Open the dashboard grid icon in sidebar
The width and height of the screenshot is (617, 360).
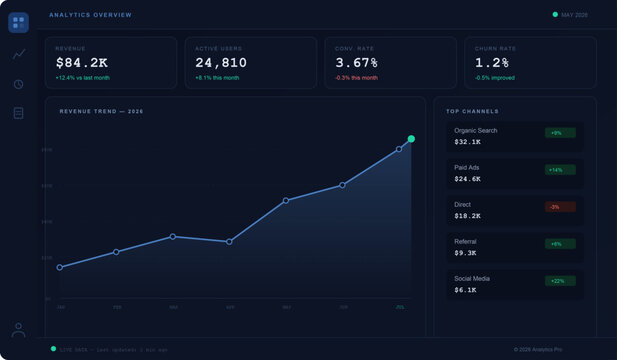(x=18, y=22)
